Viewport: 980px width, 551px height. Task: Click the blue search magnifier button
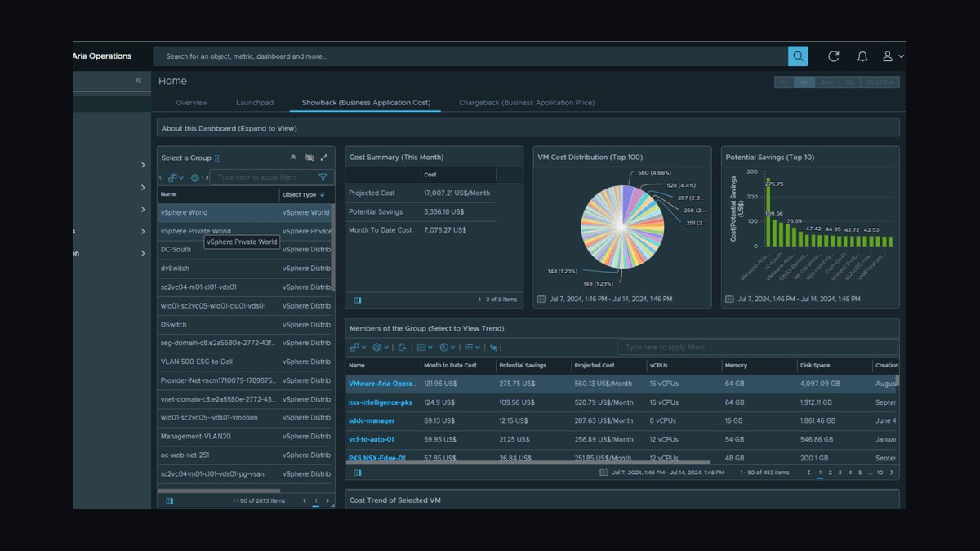[x=798, y=56]
